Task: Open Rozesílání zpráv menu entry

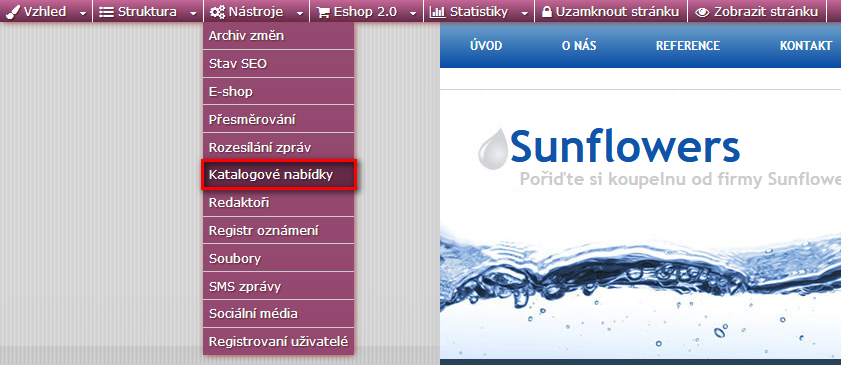Action: point(278,147)
